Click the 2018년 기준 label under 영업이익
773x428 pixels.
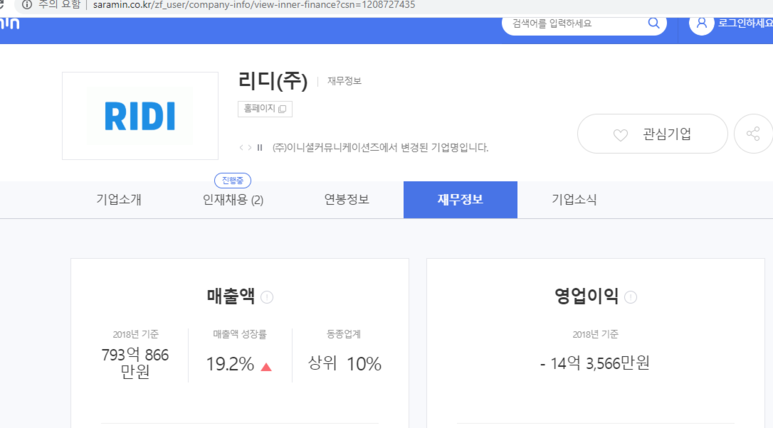coord(595,334)
